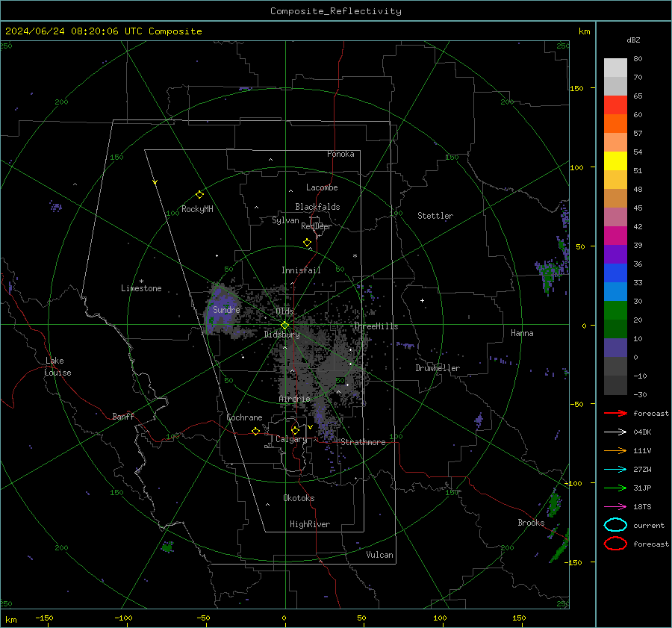
Task: Select the Blackfalds label on the map
Action: [317, 207]
